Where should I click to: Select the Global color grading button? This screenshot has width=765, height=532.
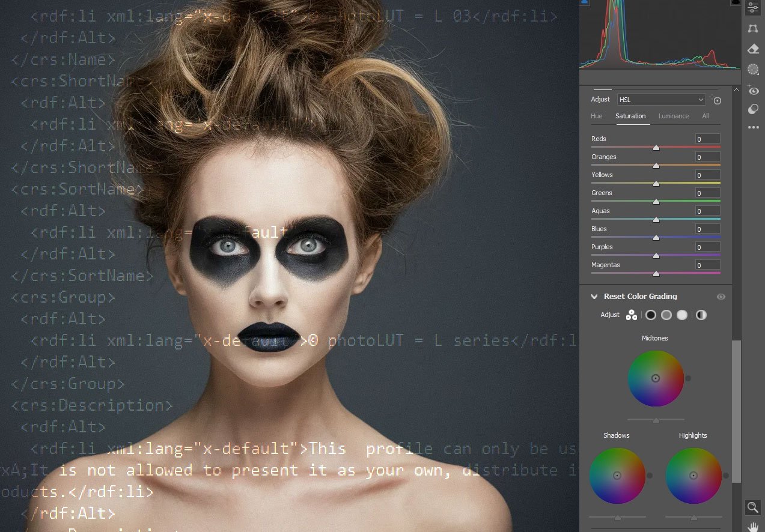[x=701, y=315]
